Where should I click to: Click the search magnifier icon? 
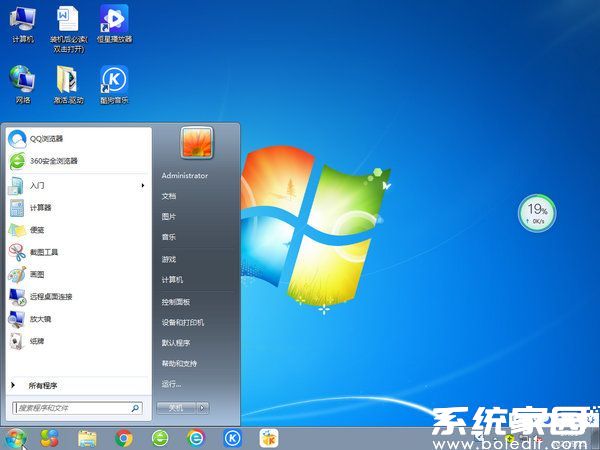(135, 408)
